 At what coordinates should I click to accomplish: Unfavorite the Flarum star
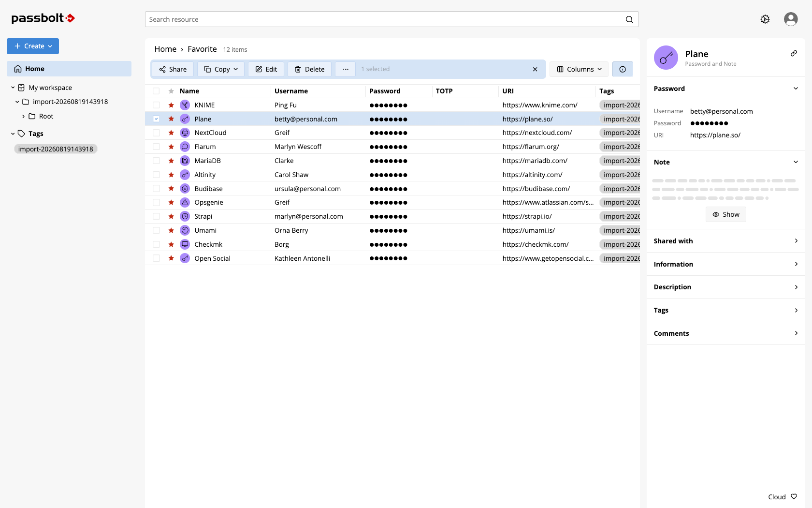point(171,147)
